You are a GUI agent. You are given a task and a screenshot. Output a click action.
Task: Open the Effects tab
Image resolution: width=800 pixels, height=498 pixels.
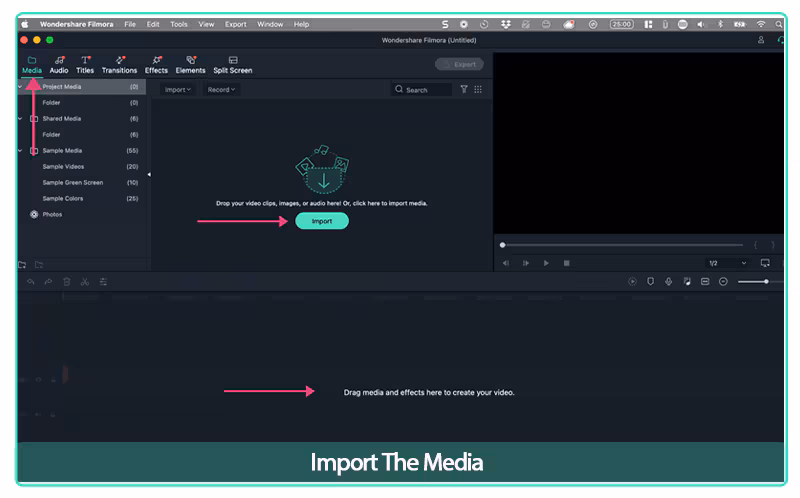pyautogui.click(x=156, y=65)
